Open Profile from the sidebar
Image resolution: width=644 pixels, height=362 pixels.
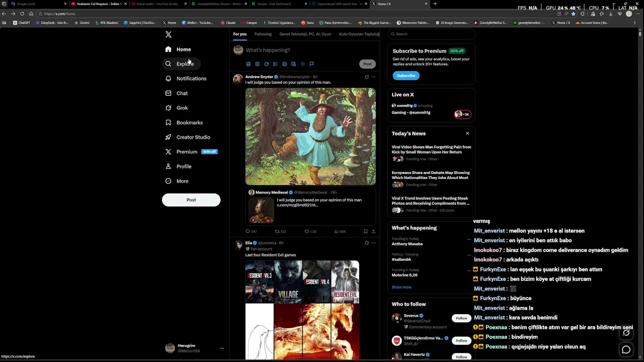[179, 166]
